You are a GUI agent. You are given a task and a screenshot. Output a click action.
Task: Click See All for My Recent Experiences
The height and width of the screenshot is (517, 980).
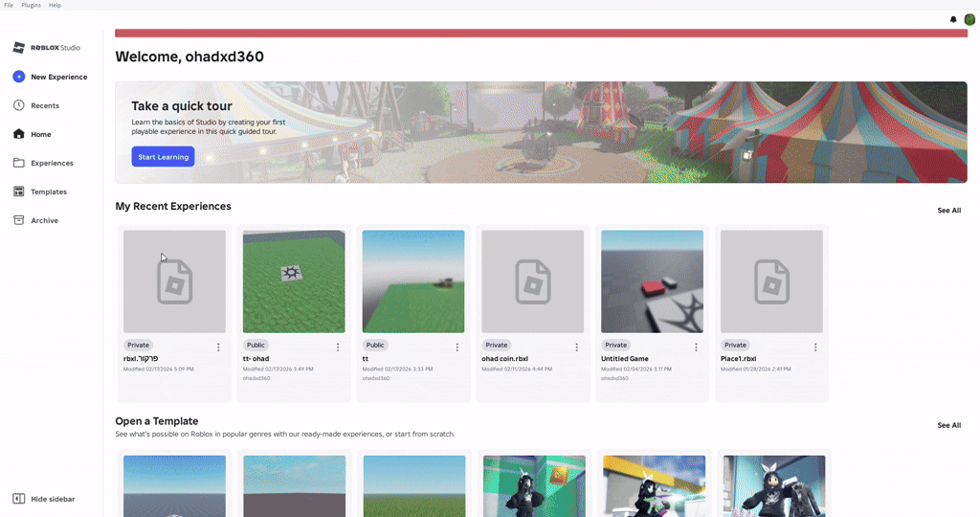[x=948, y=211]
